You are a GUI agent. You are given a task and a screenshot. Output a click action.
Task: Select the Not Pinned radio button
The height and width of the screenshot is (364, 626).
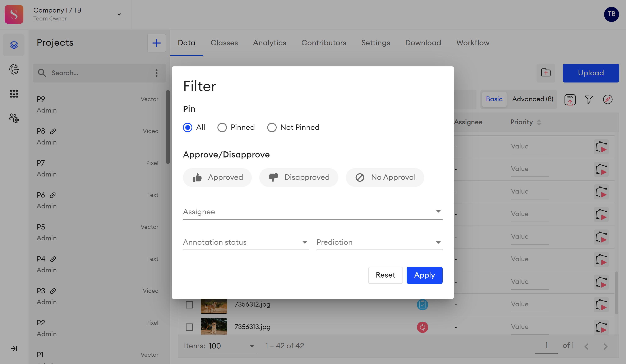click(x=272, y=128)
